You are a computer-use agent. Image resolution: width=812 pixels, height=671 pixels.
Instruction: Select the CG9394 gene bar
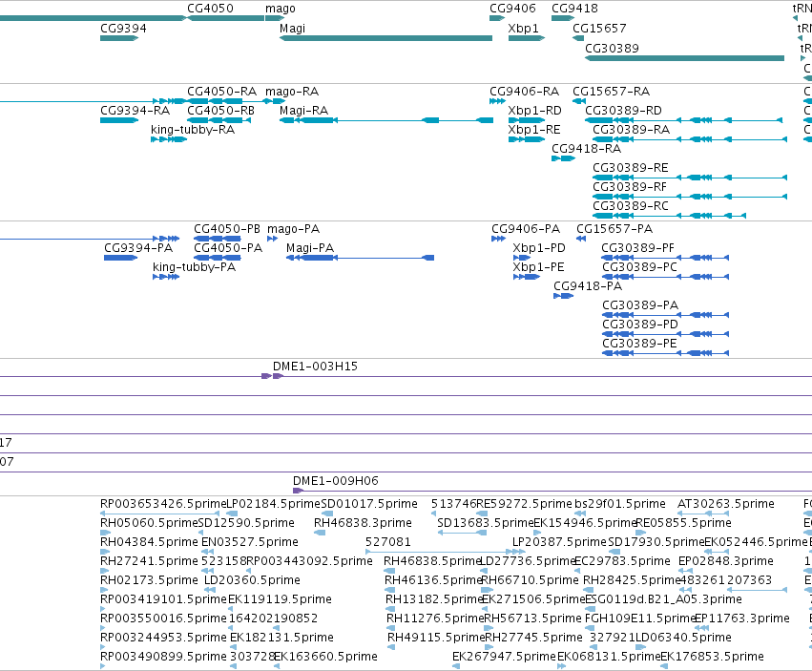click(119, 38)
